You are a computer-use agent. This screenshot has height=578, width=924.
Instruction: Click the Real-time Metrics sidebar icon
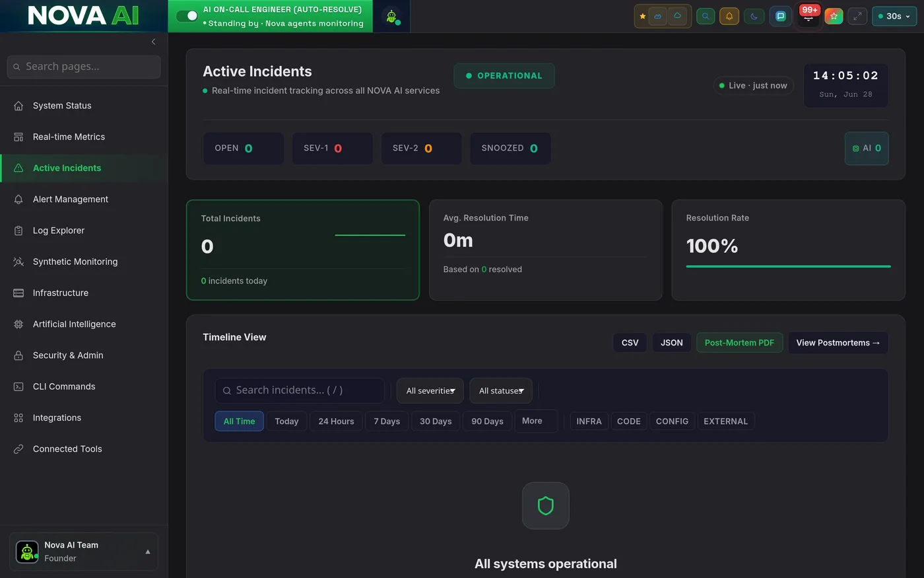(18, 137)
